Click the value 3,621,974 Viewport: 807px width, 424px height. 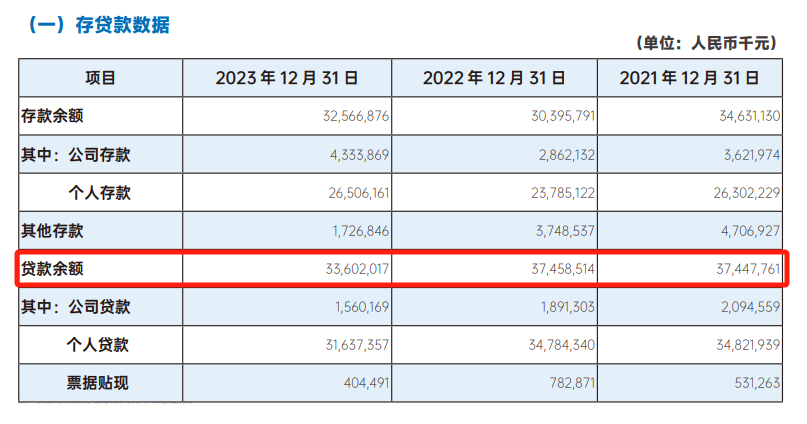tap(752, 155)
